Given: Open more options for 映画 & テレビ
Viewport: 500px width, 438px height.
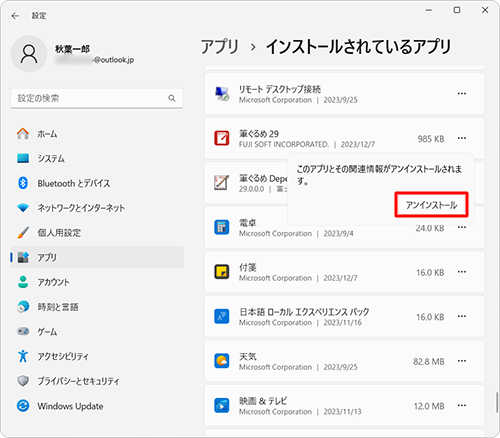Looking at the screenshot, I should tap(462, 406).
